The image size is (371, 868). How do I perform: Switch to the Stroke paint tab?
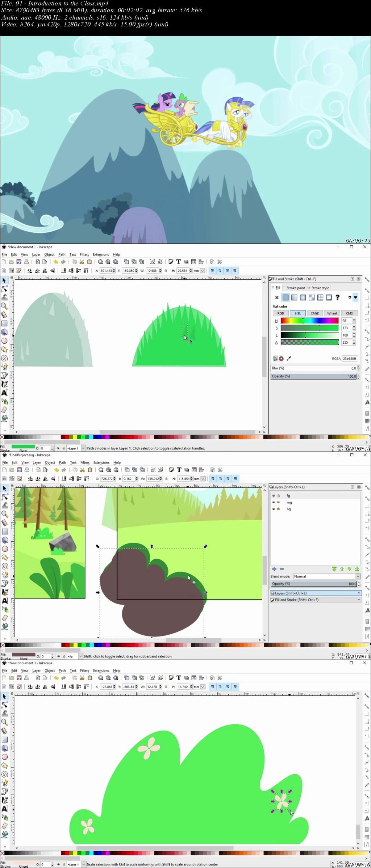(x=294, y=288)
